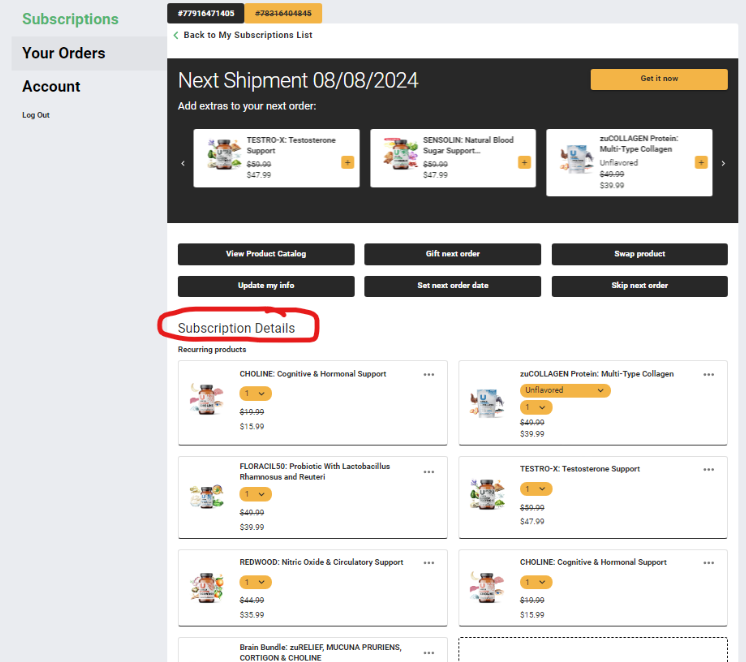Open options menu for first CHOLINE product card

click(429, 375)
